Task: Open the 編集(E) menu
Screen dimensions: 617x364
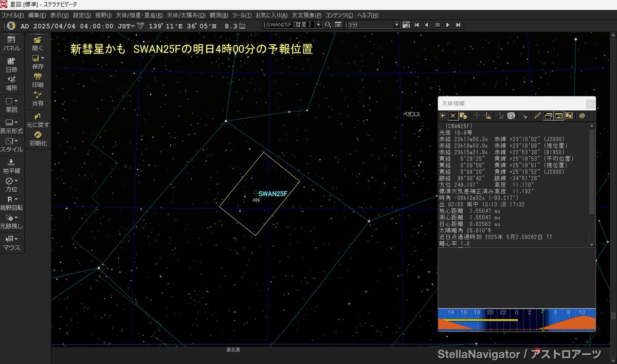Action: 37,15
